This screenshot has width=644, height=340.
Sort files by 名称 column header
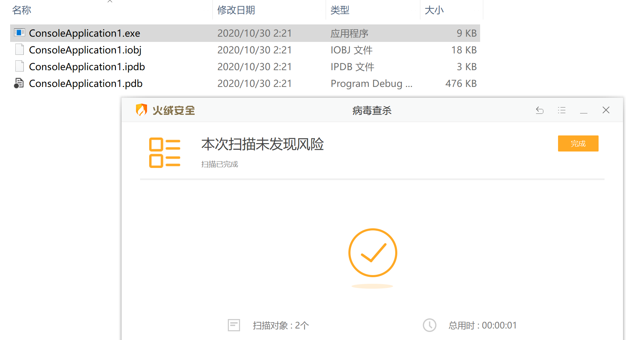coord(22,10)
